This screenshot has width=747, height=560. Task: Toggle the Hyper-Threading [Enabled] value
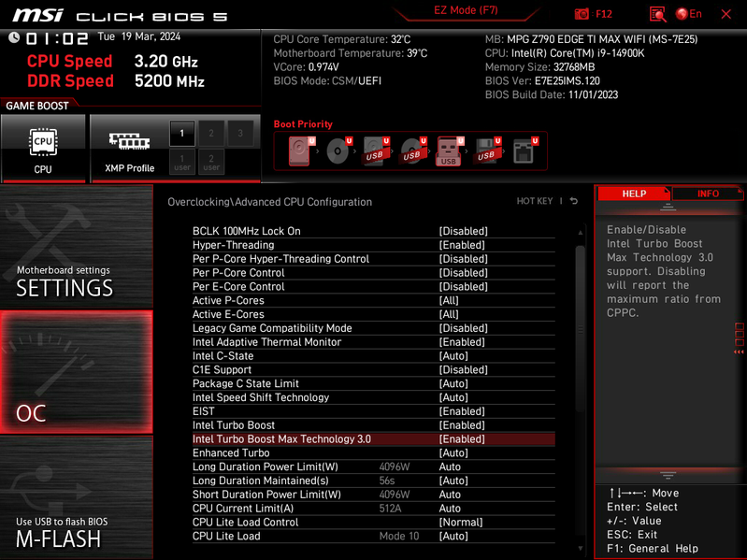tap(462, 245)
